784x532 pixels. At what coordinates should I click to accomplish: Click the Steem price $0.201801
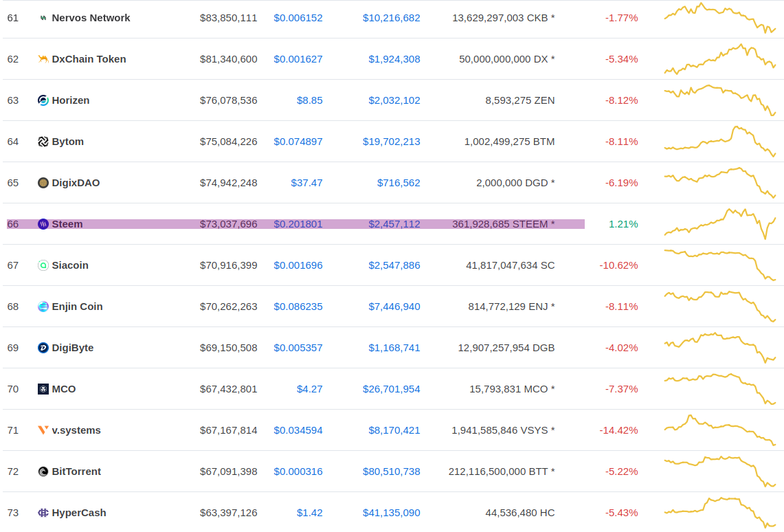pos(298,224)
